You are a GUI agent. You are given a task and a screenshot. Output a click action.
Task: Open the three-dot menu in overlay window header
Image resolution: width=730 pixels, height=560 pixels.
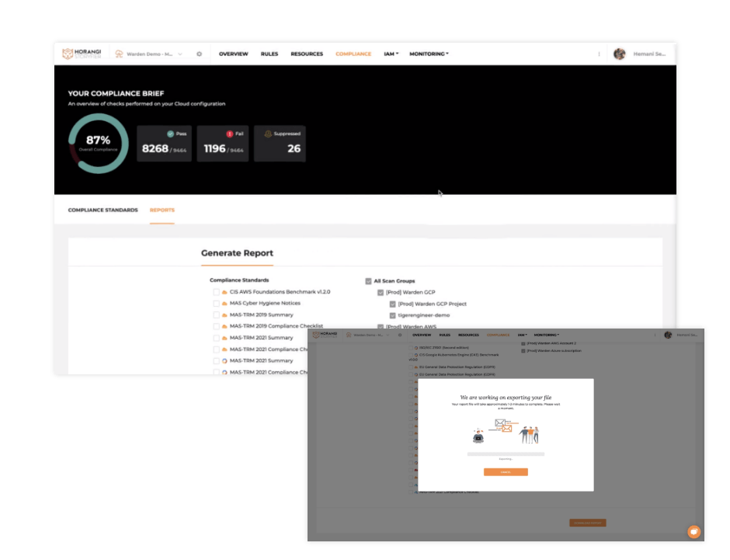point(655,335)
